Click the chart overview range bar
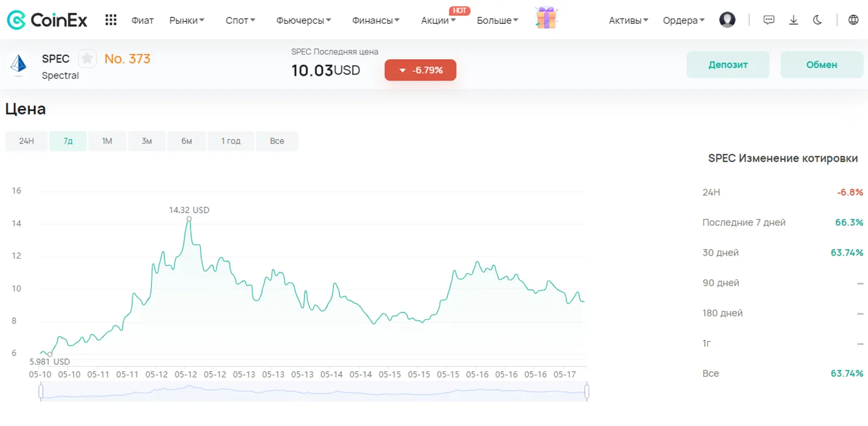This screenshot has height=426, width=868. [314, 391]
